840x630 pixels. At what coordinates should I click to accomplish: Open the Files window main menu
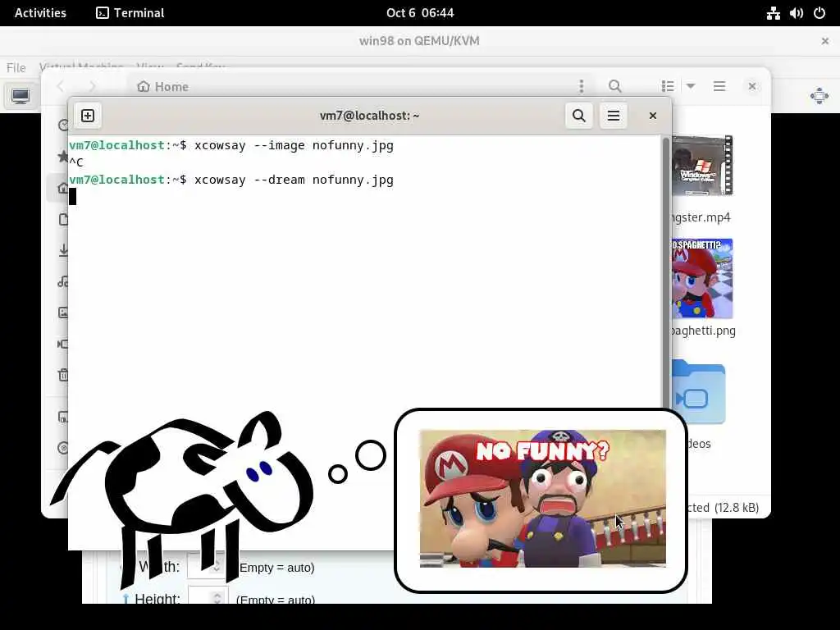click(x=719, y=86)
